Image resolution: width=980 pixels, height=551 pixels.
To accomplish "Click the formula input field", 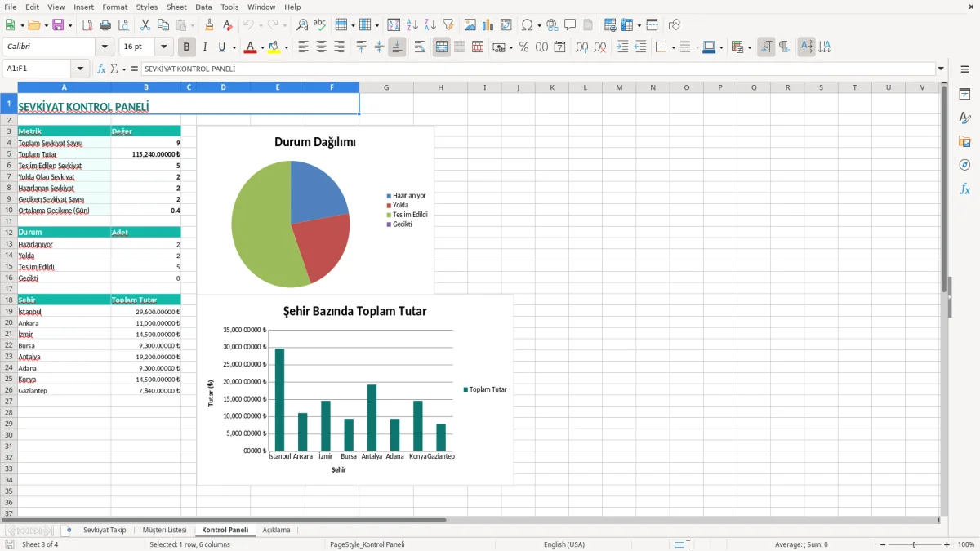I will pyautogui.click(x=537, y=69).
